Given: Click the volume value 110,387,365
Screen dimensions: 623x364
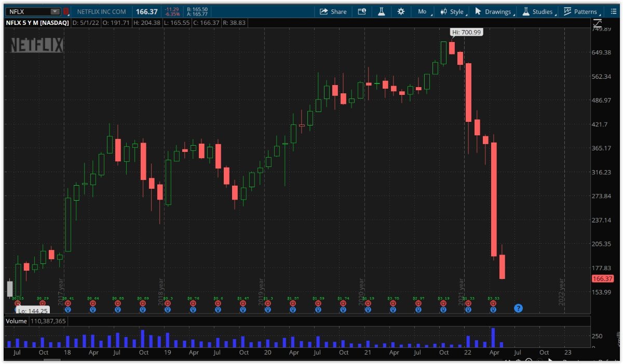Looking at the screenshot, I should (x=47, y=321).
